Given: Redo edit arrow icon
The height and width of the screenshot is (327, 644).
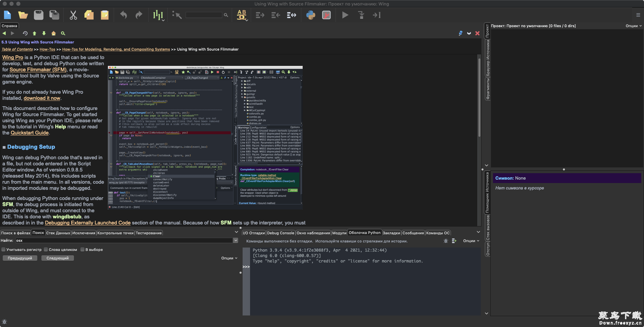Looking at the screenshot, I should [139, 15].
